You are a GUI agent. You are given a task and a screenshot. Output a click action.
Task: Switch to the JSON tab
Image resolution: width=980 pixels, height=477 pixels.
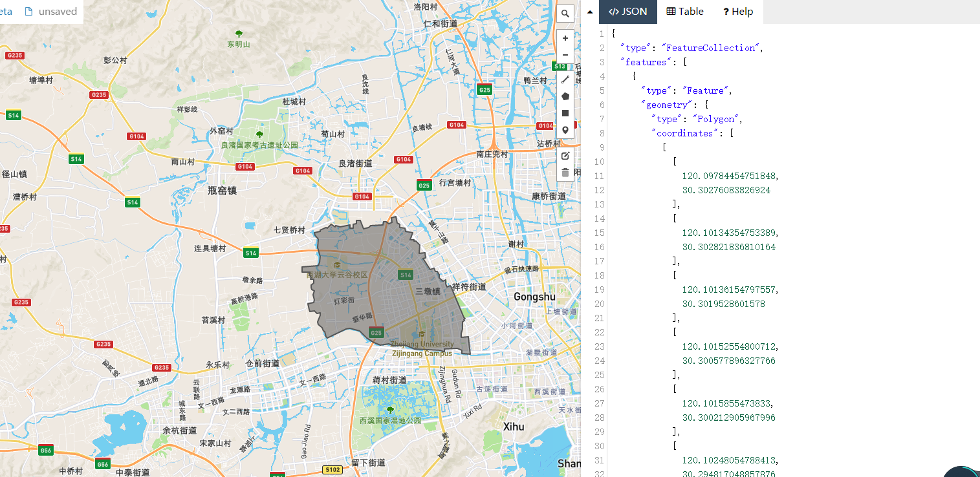pos(627,11)
